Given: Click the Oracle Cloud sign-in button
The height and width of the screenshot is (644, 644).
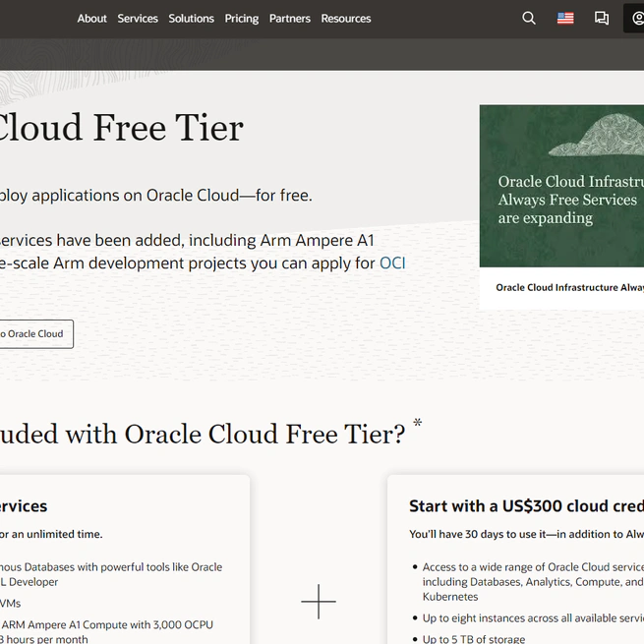Looking at the screenshot, I should coord(35,334).
